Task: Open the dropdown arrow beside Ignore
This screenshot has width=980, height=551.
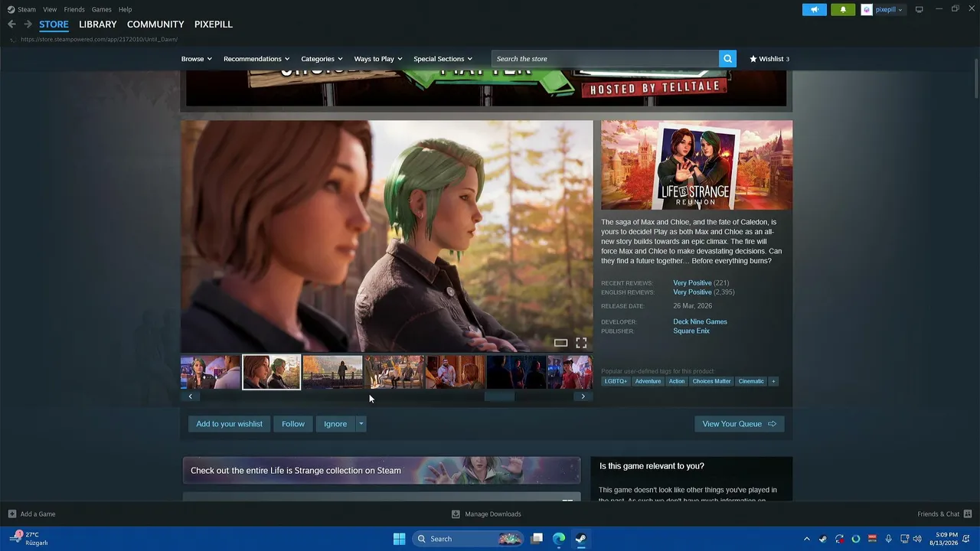Action: coord(361,424)
